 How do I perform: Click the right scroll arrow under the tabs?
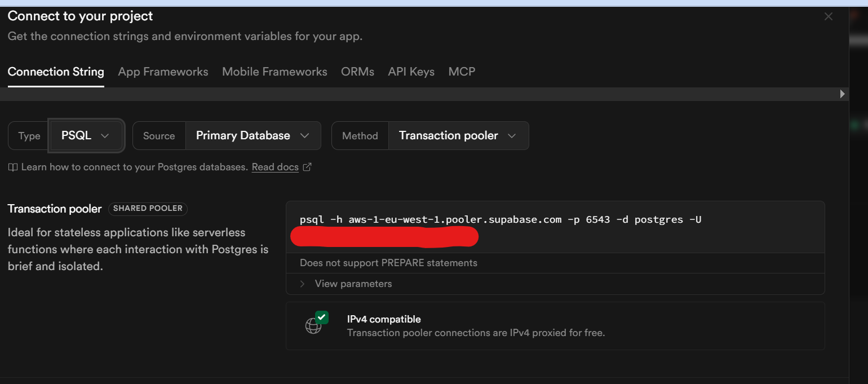pyautogui.click(x=843, y=94)
